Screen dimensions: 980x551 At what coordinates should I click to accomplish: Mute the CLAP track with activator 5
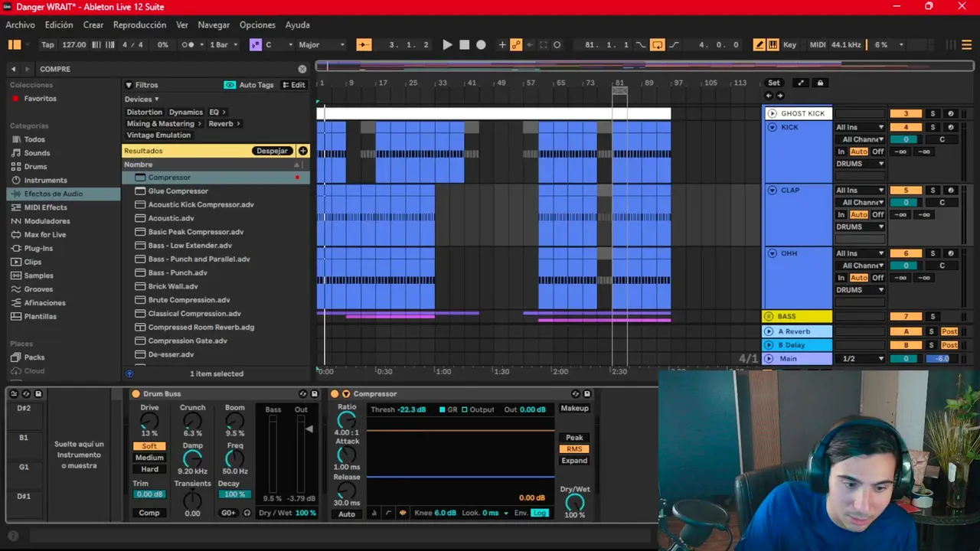(906, 191)
